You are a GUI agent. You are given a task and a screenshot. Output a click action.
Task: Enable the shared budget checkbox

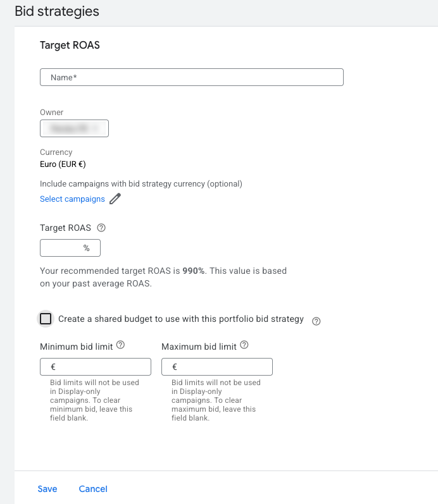click(x=46, y=319)
